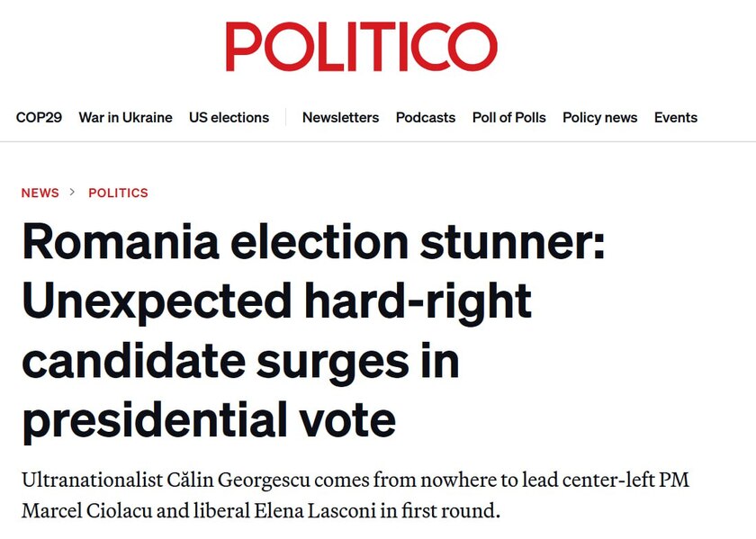
Task: Click 'Marcel Ciolacu' in the summary
Action: 86,510
